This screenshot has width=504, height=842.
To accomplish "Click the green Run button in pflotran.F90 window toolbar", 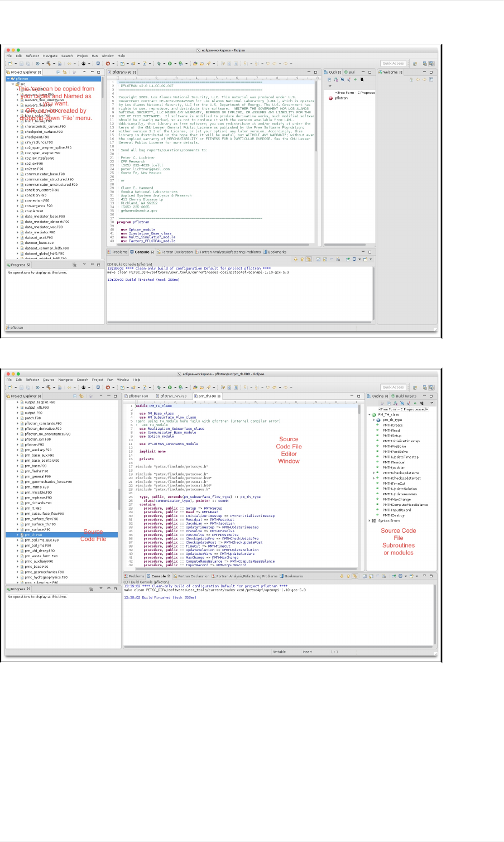I will pyautogui.click(x=169, y=63).
